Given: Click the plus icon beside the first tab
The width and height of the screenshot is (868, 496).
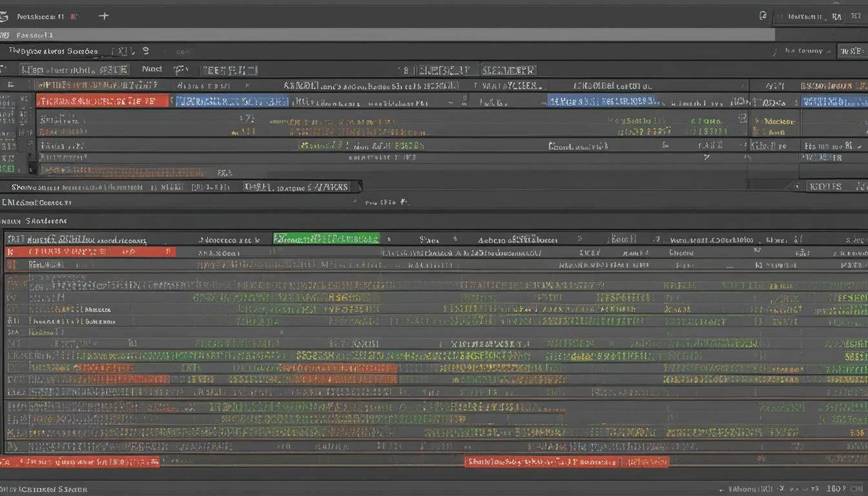Looking at the screenshot, I should click(x=103, y=15).
